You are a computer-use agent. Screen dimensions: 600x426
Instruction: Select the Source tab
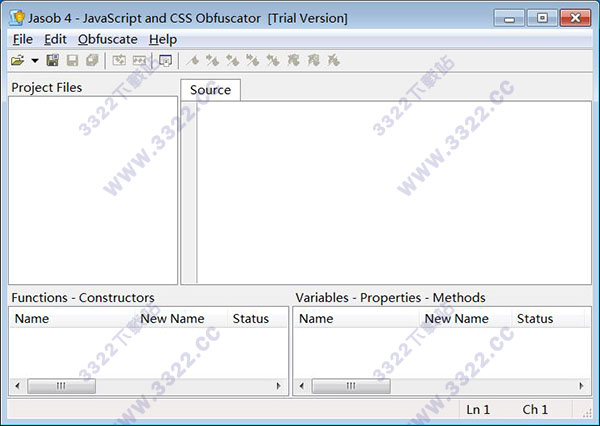[x=210, y=90]
